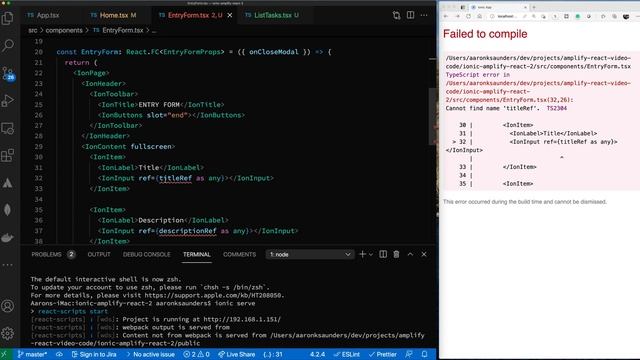This screenshot has width=640, height=360.
Task: Click the 'src' breadcrumb segment
Action: point(33,31)
